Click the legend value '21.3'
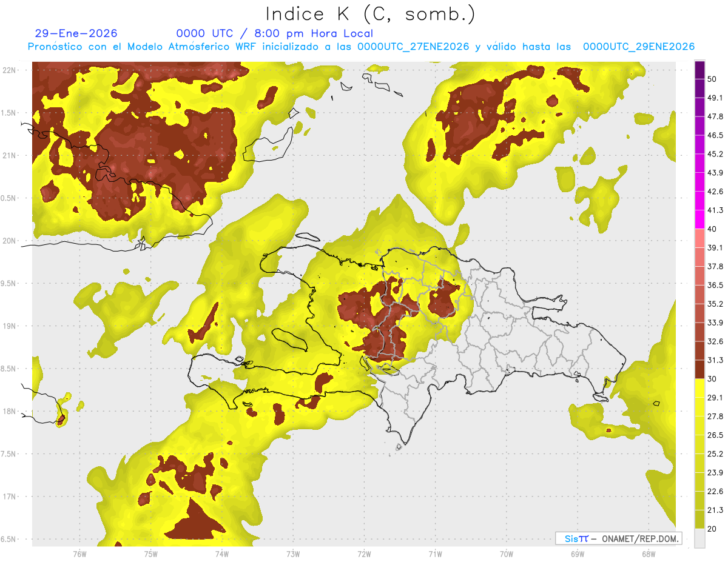 point(715,510)
